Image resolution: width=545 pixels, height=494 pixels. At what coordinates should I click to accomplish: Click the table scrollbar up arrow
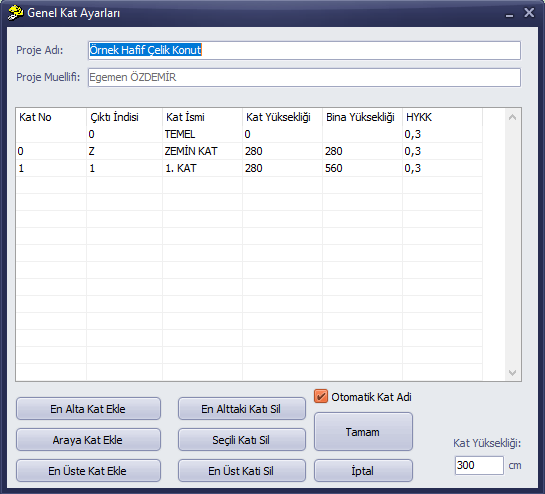(512, 117)
